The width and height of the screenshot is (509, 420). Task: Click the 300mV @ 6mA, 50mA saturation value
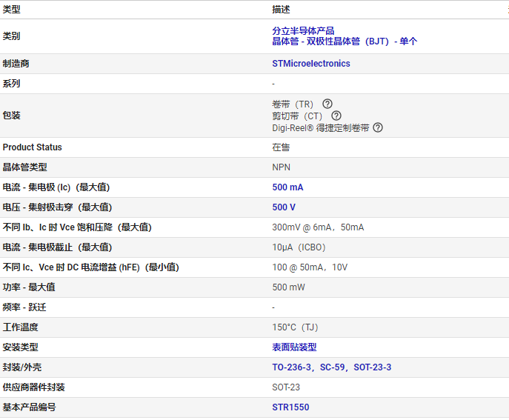click(x=318, y=227)
